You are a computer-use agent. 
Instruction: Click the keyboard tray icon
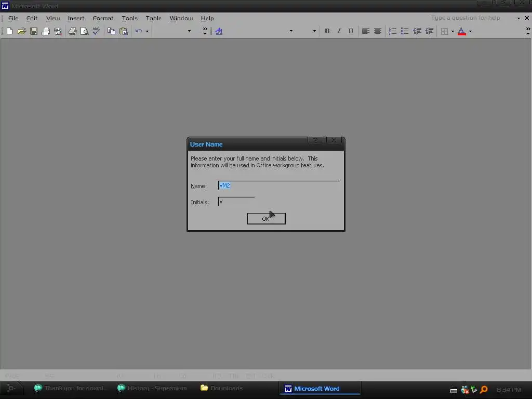pos(454,390)
